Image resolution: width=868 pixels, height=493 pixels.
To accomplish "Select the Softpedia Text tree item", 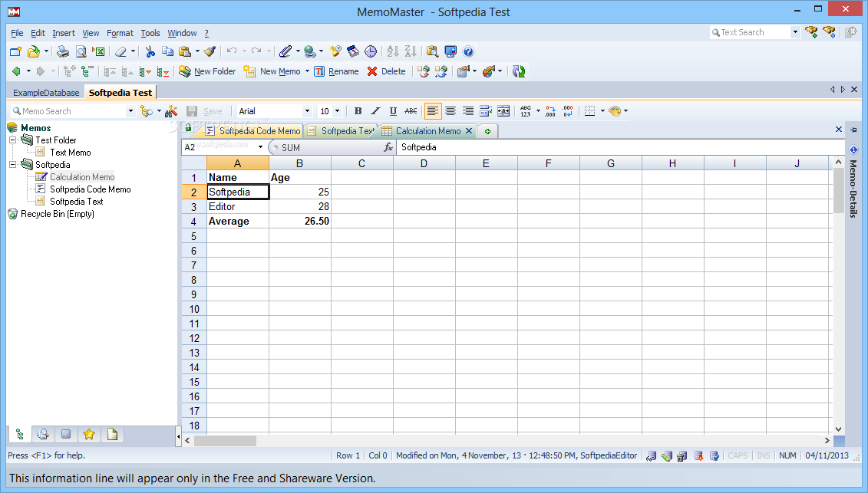I will pyautogui.click(x=77, y=202).
